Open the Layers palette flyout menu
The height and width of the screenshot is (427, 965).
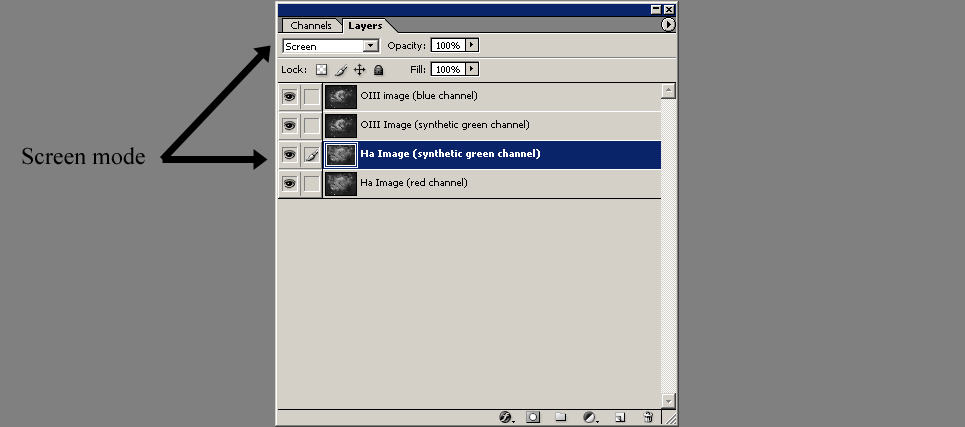click(668, 25)
